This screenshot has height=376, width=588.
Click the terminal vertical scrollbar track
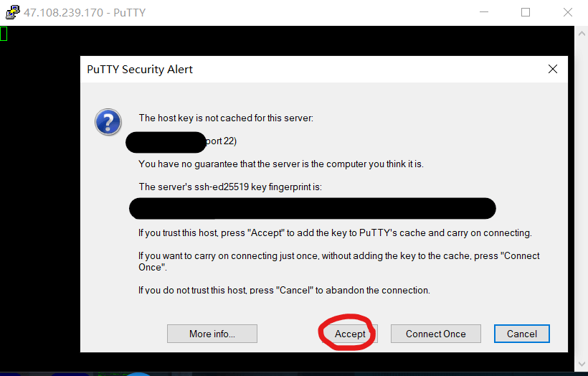tap(582, 199)
